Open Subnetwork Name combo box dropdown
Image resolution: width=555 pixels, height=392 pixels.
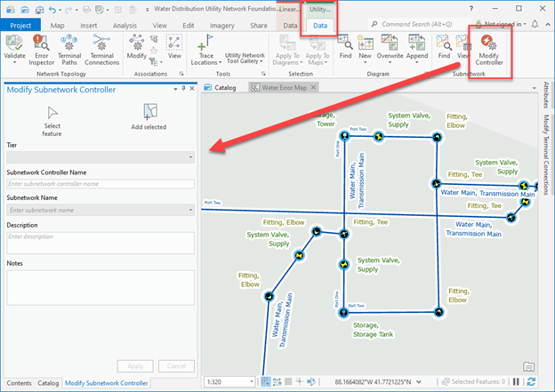pos(190,210)
